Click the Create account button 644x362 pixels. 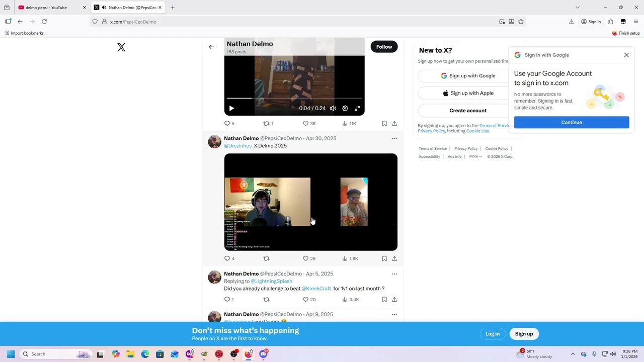(468, 111)
